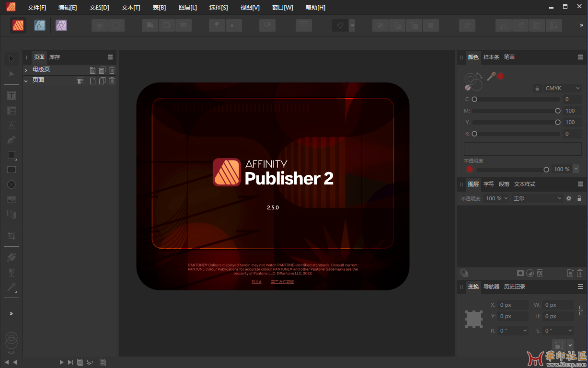Click the X position input field
The height and width of the screenshot is (368, 588).
[x=513, y=305]
